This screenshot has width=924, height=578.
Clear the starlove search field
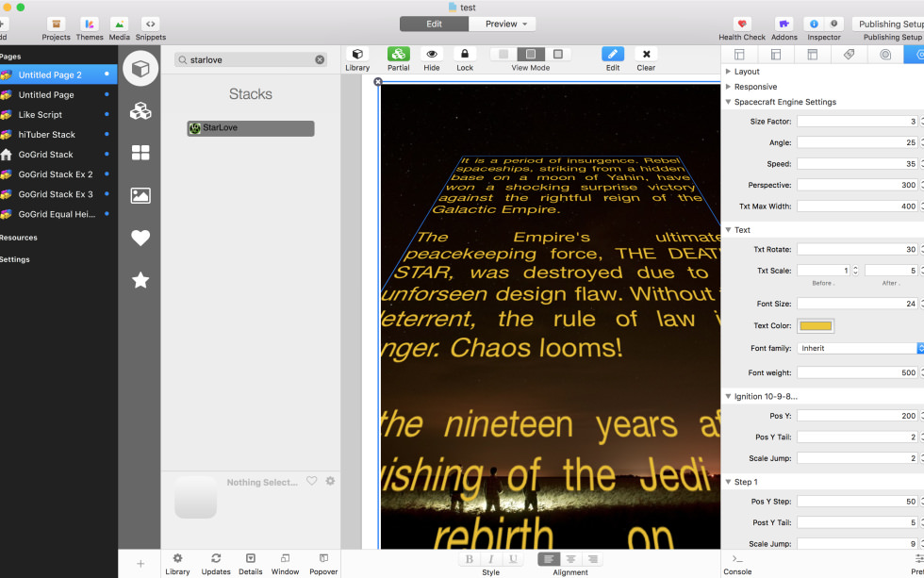320,59
